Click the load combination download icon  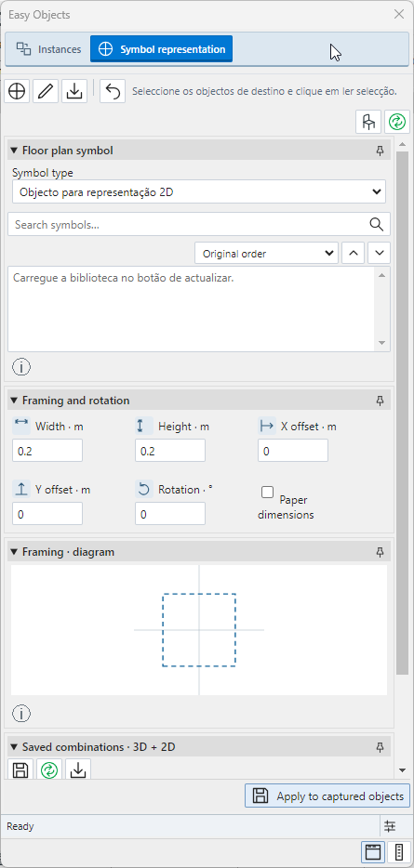point(78,770)
